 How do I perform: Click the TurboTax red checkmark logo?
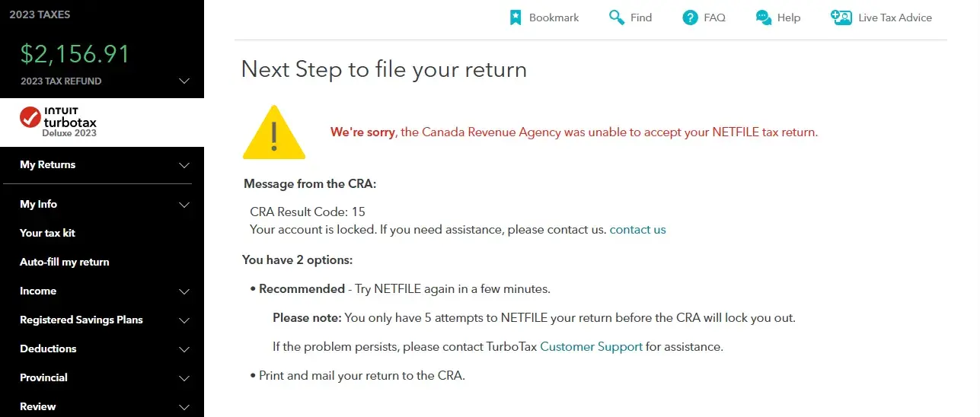click(30, 117)
